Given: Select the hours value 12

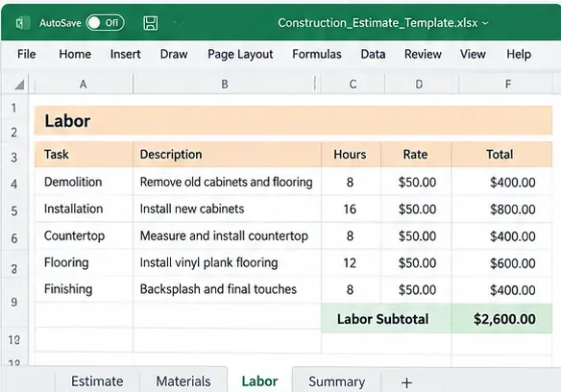Looking at the screenshot, I should coord(351,263).
